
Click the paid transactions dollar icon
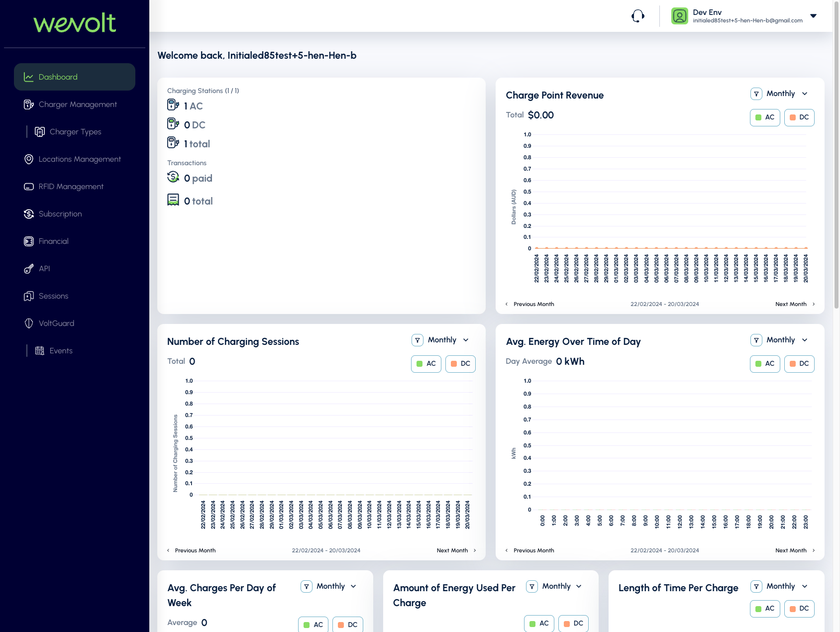173,177
